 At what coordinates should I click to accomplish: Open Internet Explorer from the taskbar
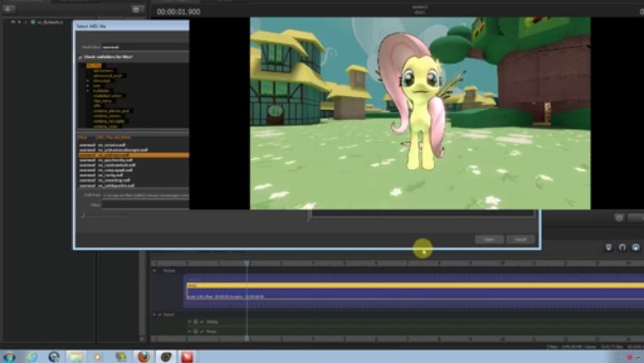coord(31,357)
